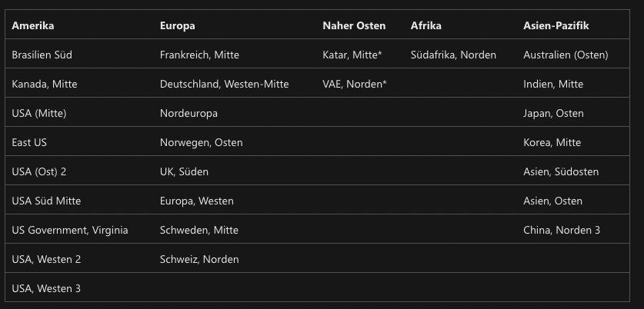Click the Katar, Mitte* entry

(x=352, y=55)
